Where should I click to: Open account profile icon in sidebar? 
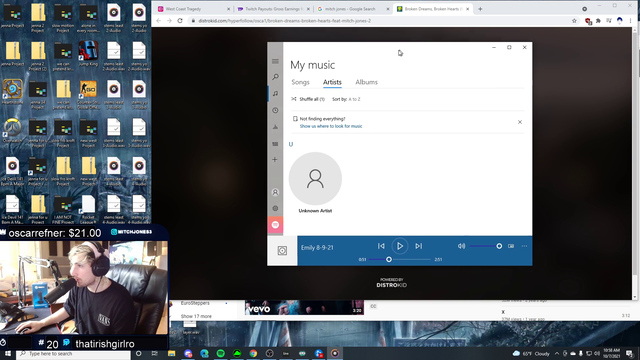275,192
